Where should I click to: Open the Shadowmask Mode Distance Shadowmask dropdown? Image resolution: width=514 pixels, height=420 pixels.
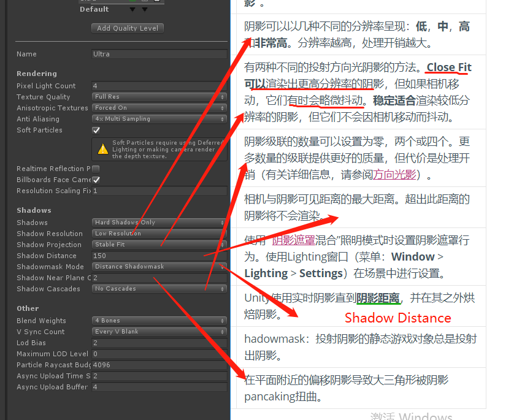159,266
